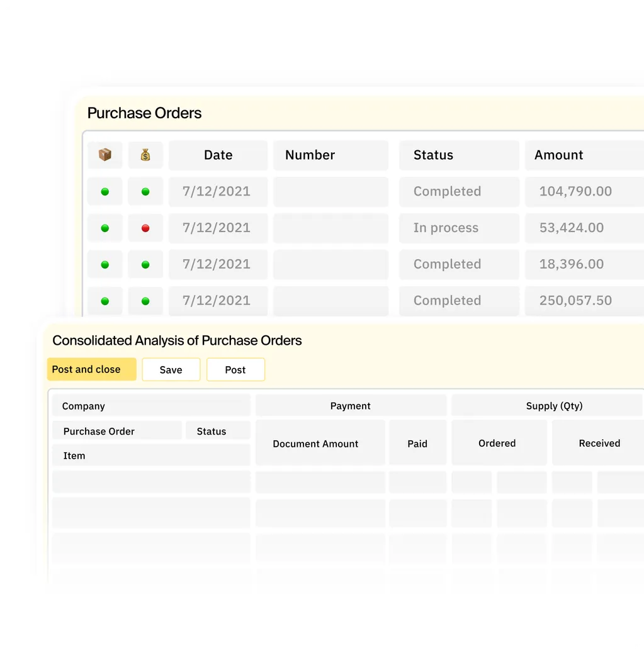The height and width of the screenshot is (653, 644).
Task: Click the green package dot in the 18,396.00 row
Action: point(105,264)
